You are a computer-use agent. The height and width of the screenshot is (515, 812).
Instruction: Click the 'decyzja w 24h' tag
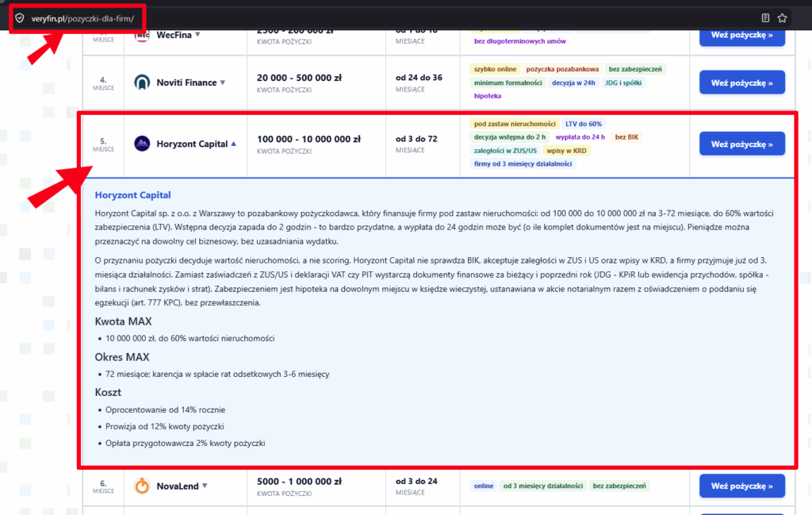(573, 83)
